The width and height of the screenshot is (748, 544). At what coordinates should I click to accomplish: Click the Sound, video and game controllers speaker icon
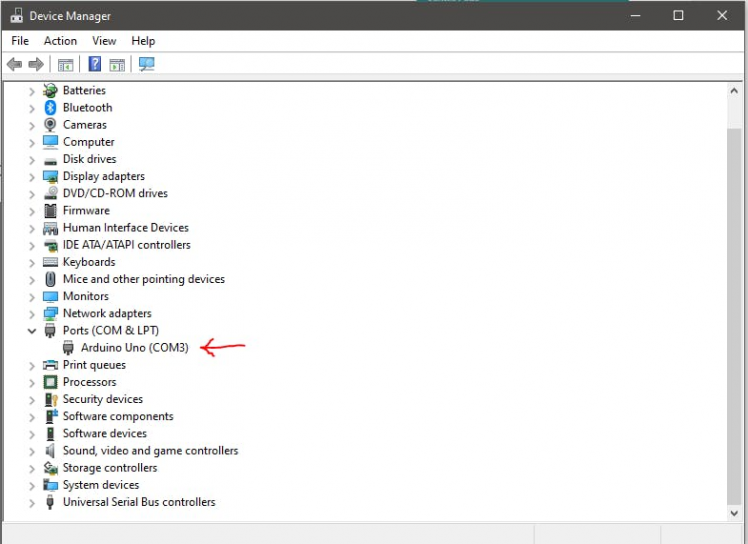tap(50, 450)
